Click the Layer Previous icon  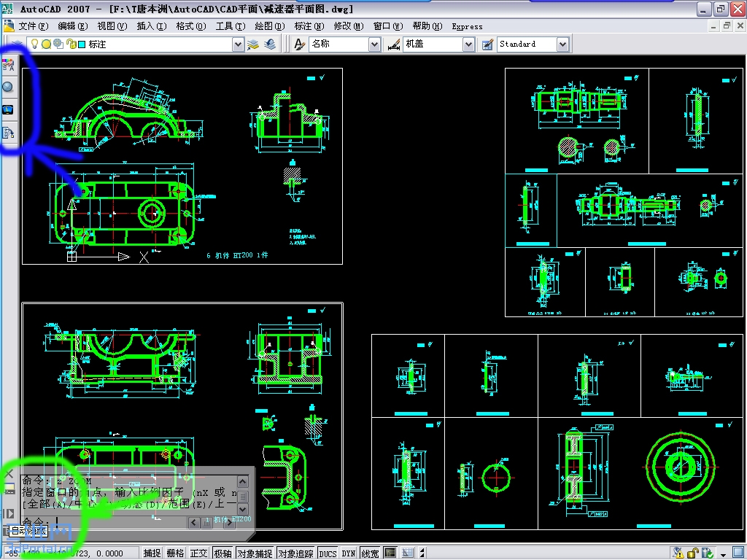[x=271, y=44]
